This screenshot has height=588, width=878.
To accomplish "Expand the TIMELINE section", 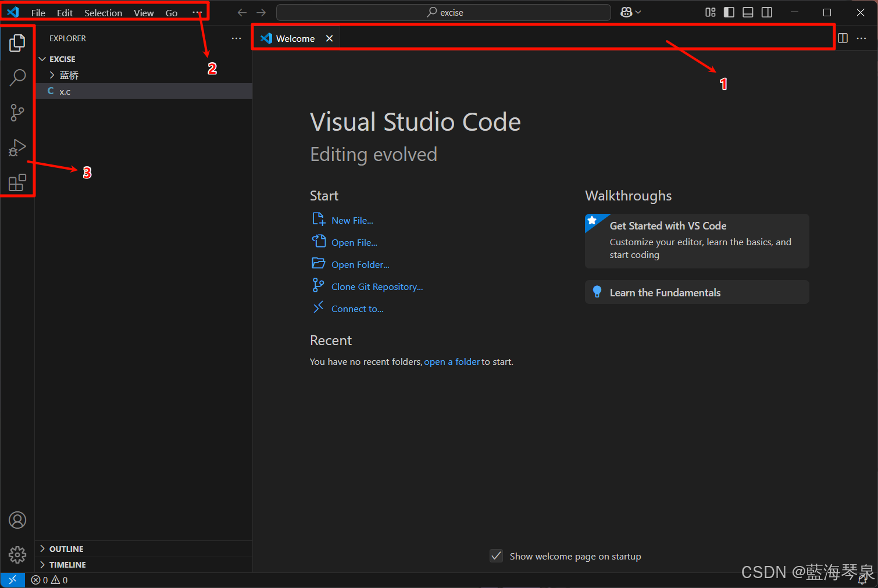I will pos(42,564).
